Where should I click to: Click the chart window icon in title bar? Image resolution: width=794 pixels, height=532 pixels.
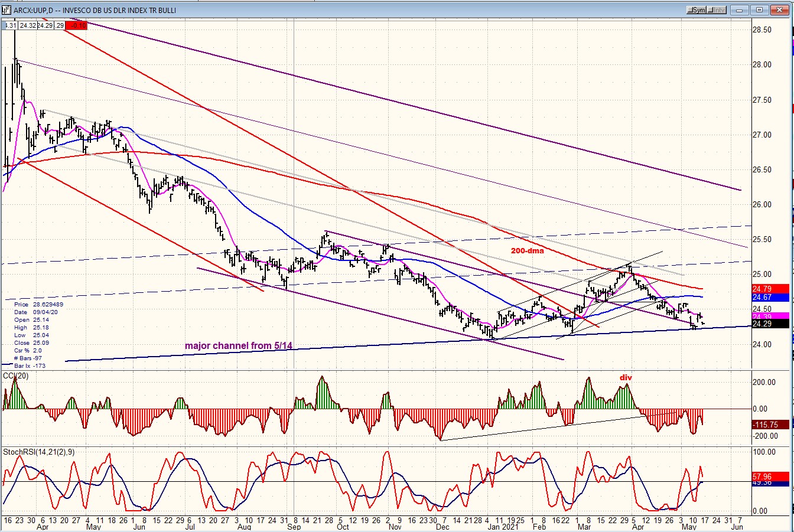[x=6, y=9]
